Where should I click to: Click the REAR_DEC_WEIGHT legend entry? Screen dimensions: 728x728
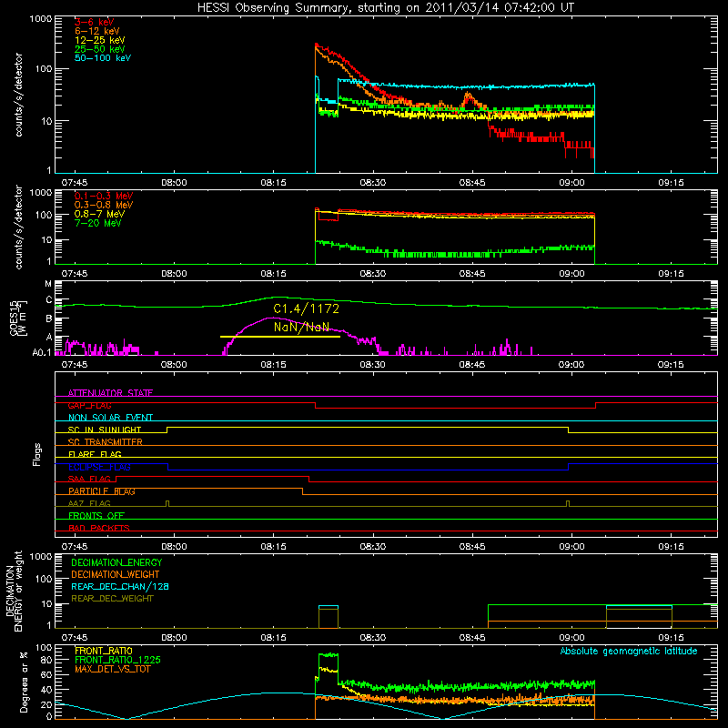[x=112, y=599]
